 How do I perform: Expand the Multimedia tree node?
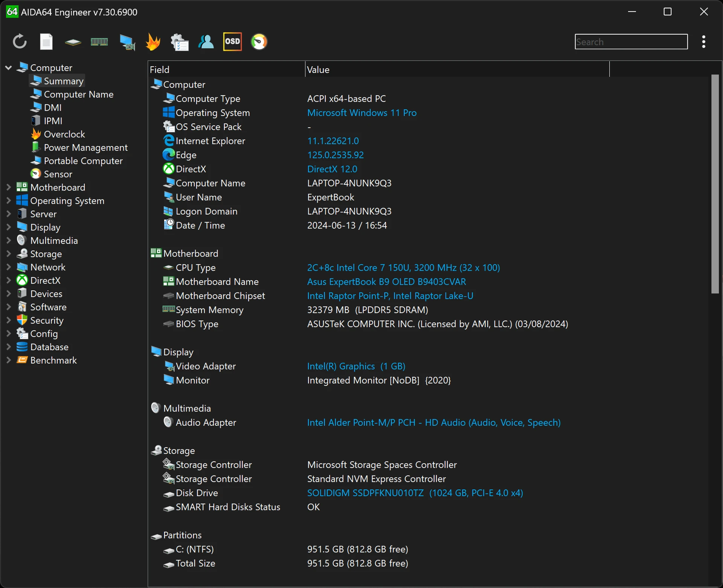(8, 240)
